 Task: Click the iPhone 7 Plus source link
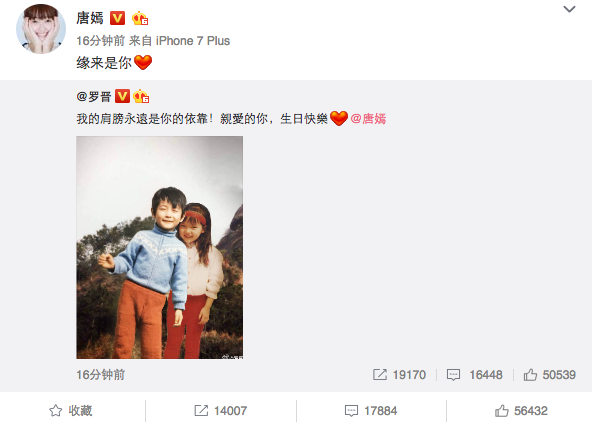pos(193,41)
